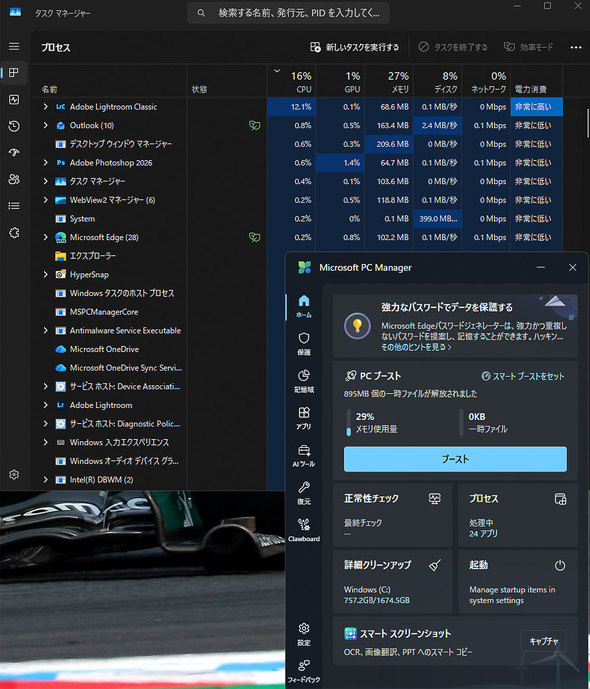590x689 pixels.
Task: Click health check monitor icon in 正常性チェック card
Action: [434, 498]
